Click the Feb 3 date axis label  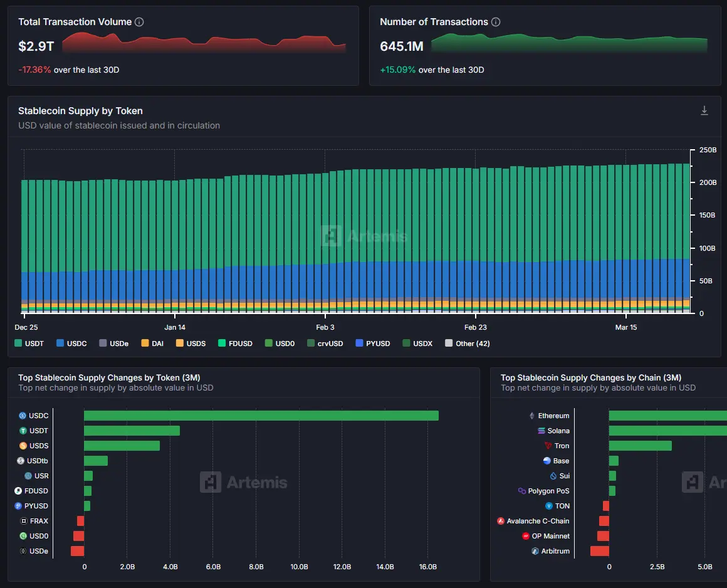click(325, 327)
